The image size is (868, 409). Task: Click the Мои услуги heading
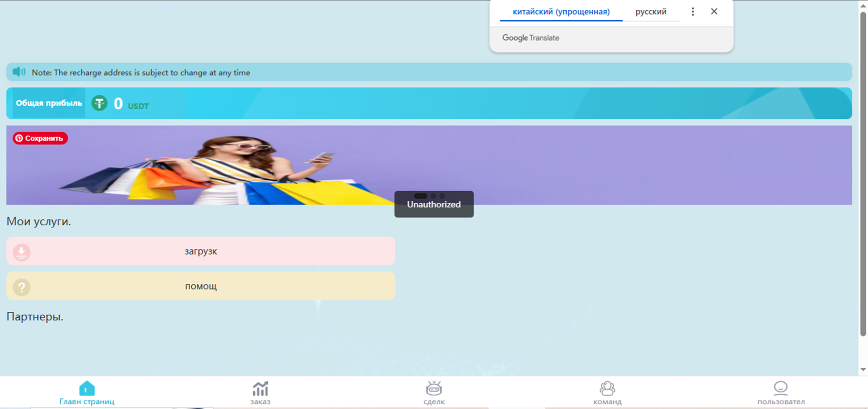coord(39,221)
